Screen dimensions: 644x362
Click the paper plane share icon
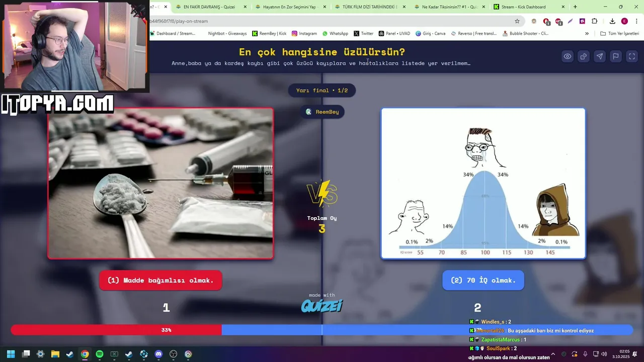pyautogui.click(x=600, y=56)
